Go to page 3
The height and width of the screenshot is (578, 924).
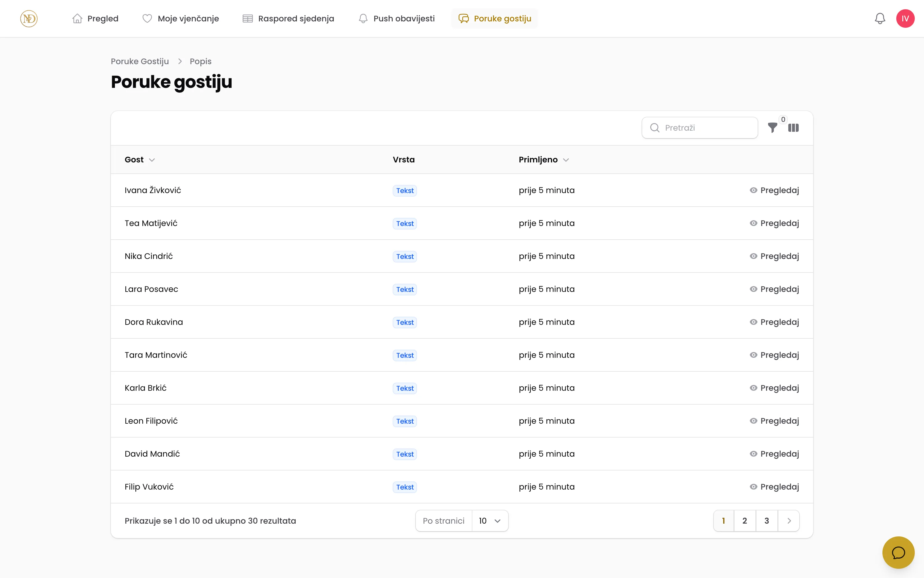tap(766, 521)
